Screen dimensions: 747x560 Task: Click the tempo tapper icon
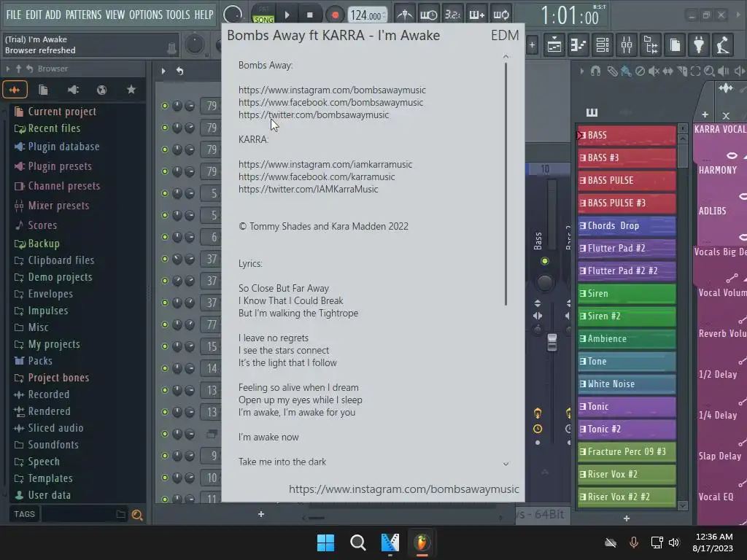(723, 45)
